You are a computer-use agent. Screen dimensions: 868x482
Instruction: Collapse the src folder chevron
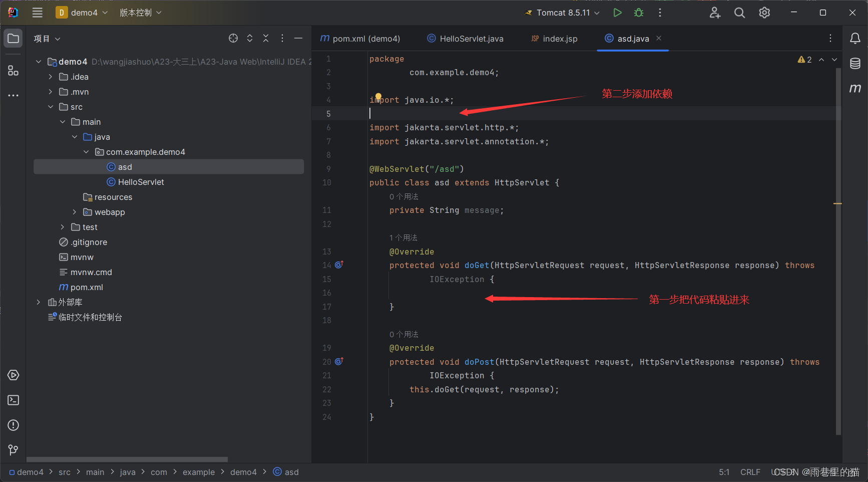pyautogui.click(x=51, y=106)
